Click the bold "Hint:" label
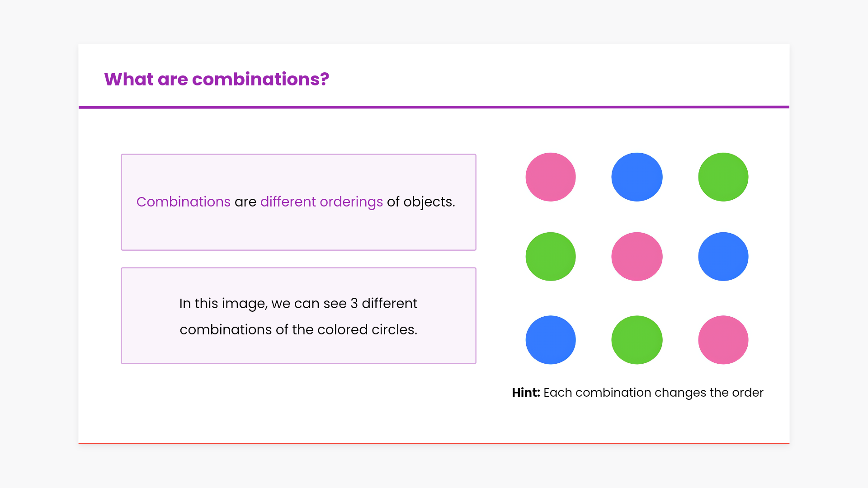Viewport: 868px width, 488px height. (x=526, y=392)
